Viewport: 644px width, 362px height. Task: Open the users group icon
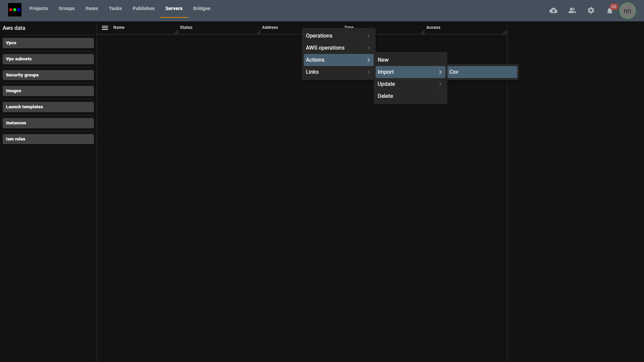tap(572, 11)
